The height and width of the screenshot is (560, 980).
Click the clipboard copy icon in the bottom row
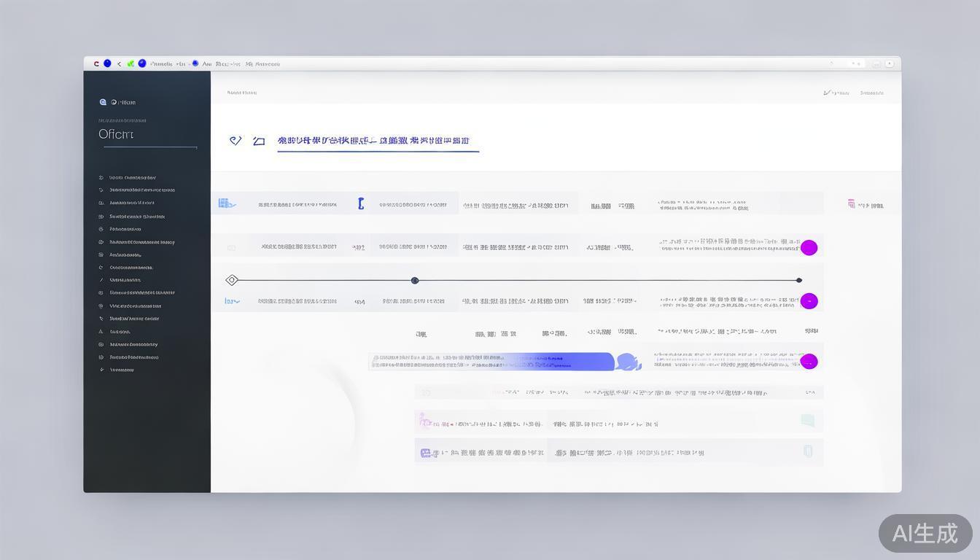[x=807, y=451]
